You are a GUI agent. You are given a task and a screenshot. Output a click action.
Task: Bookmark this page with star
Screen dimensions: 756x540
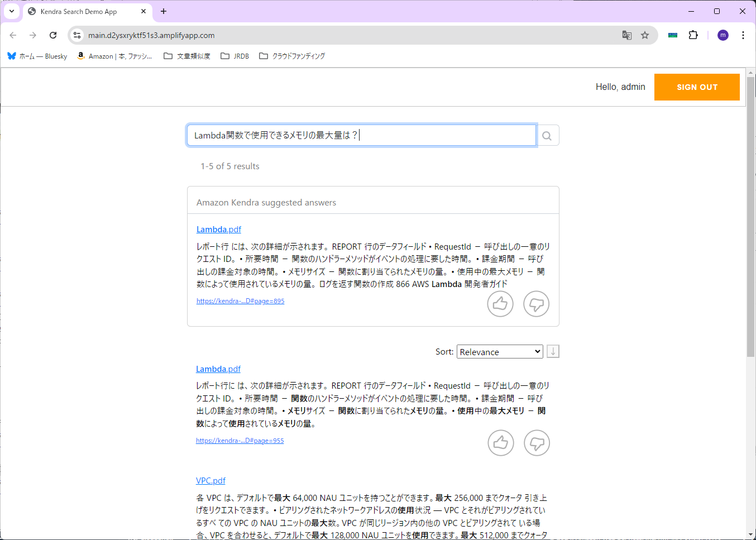(x=645, y=35)
